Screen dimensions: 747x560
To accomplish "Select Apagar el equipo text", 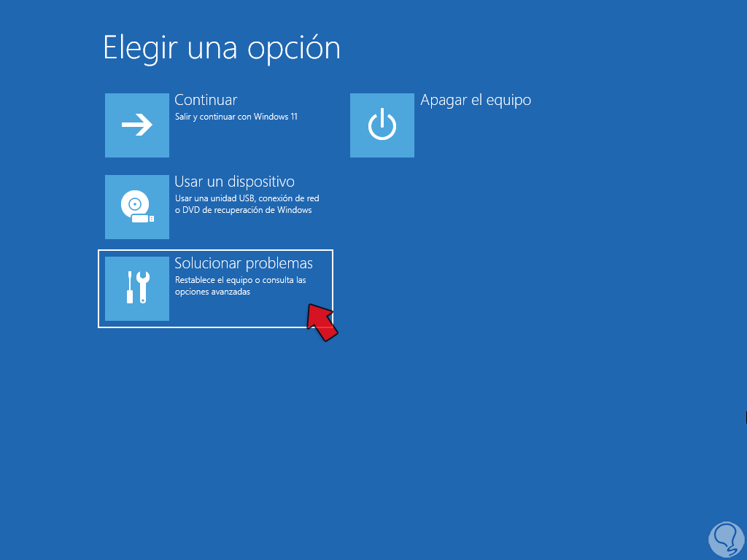I will [476, 101].
